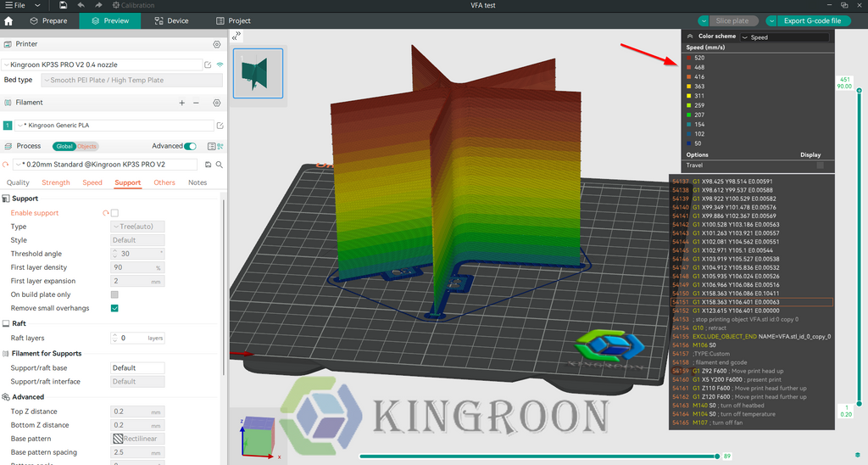Click the Undo arrow icon
Screen dimensions: 868x465
click(x=81, y=5)
